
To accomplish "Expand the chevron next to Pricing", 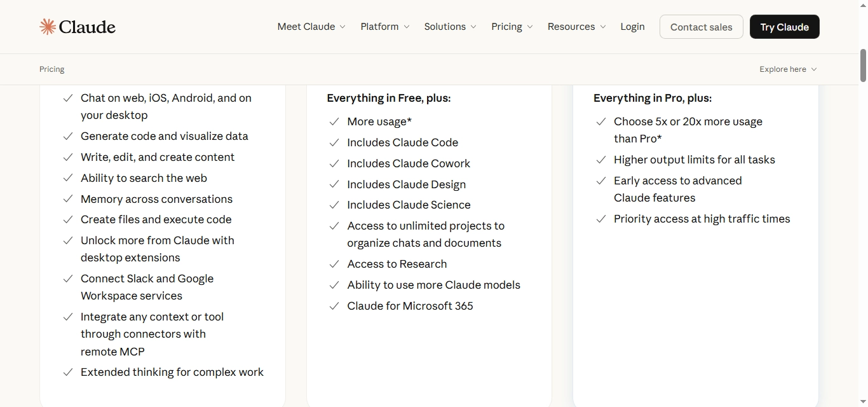I will pos(530,27).
